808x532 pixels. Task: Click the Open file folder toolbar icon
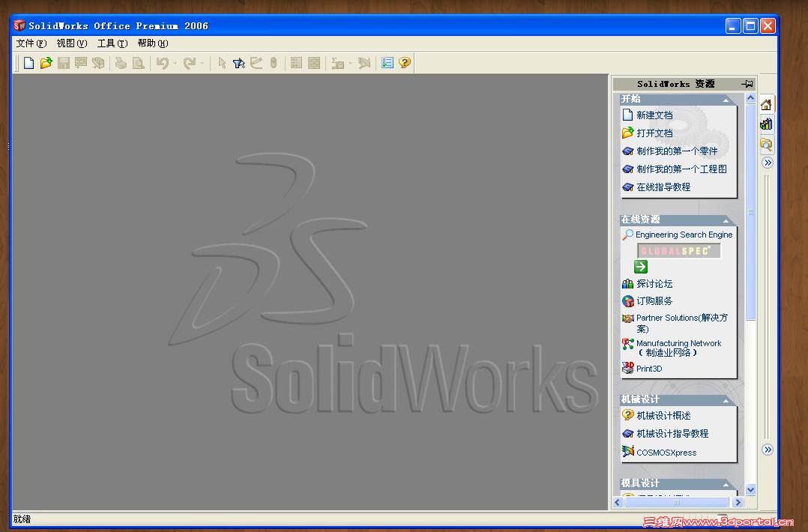46,63
